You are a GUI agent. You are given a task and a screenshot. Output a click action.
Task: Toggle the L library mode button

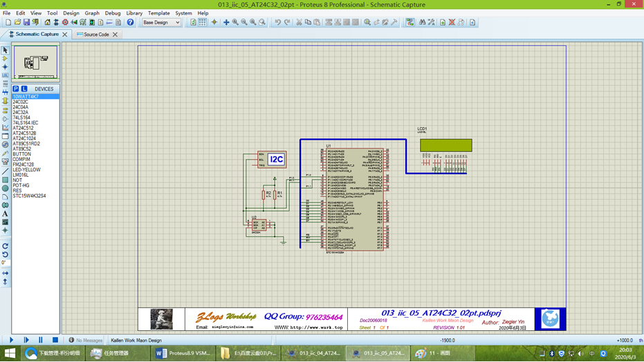coord(24,88)
